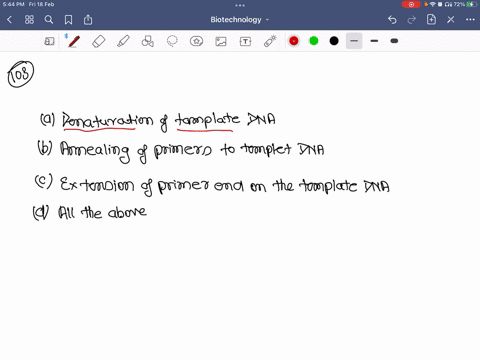Close the toolbar with the X icon
The image size is (480, 360).
[451, 20]
